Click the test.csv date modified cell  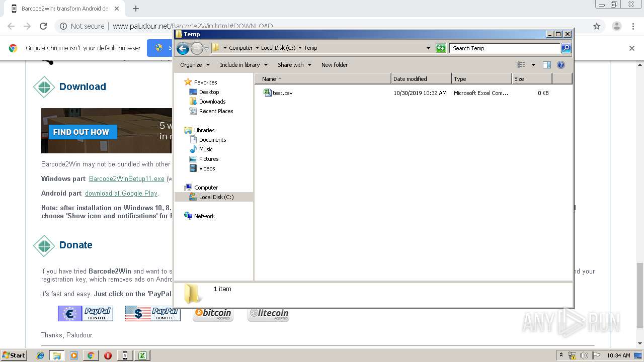(420, 93)
